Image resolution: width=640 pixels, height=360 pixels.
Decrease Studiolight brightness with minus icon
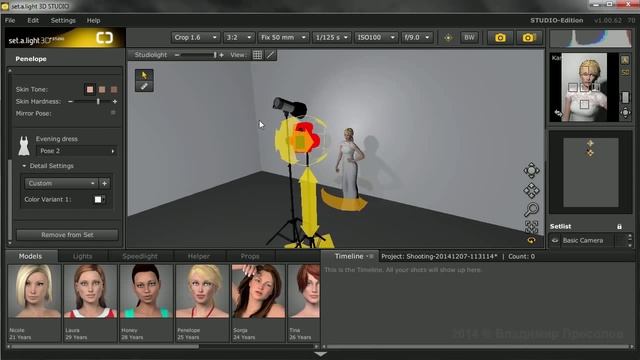point(177,55)
